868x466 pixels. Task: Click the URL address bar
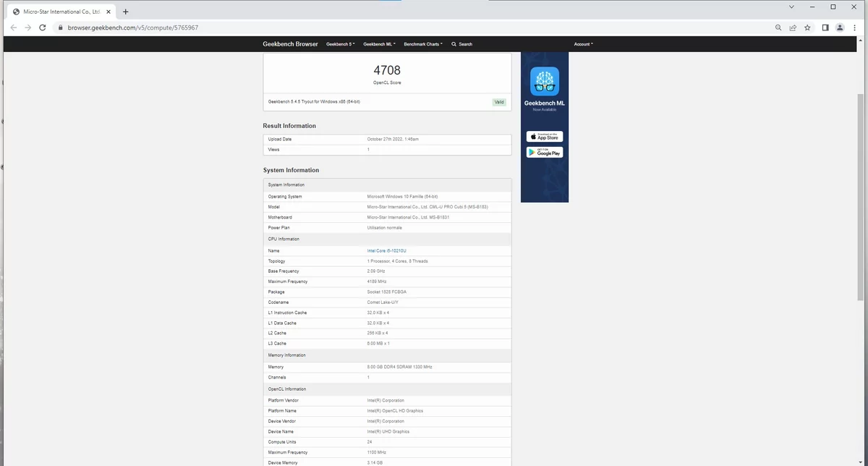(x=412, y=27)
